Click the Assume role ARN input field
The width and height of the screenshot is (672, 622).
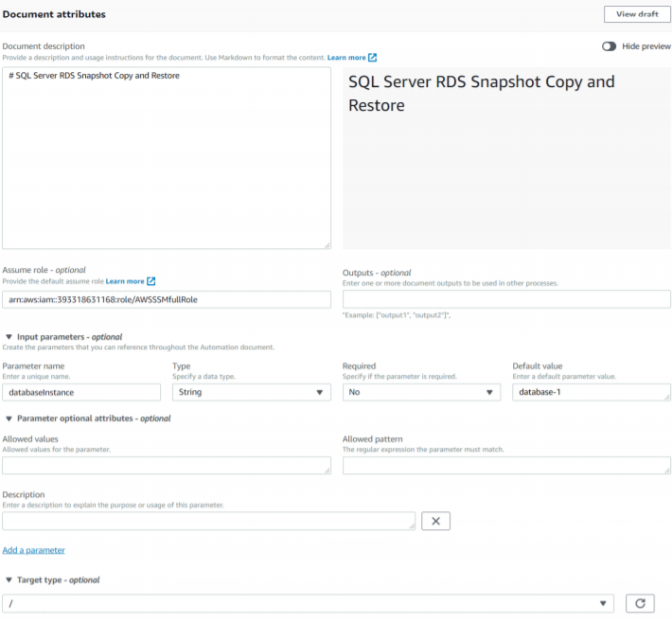click(x=167, y=300)
